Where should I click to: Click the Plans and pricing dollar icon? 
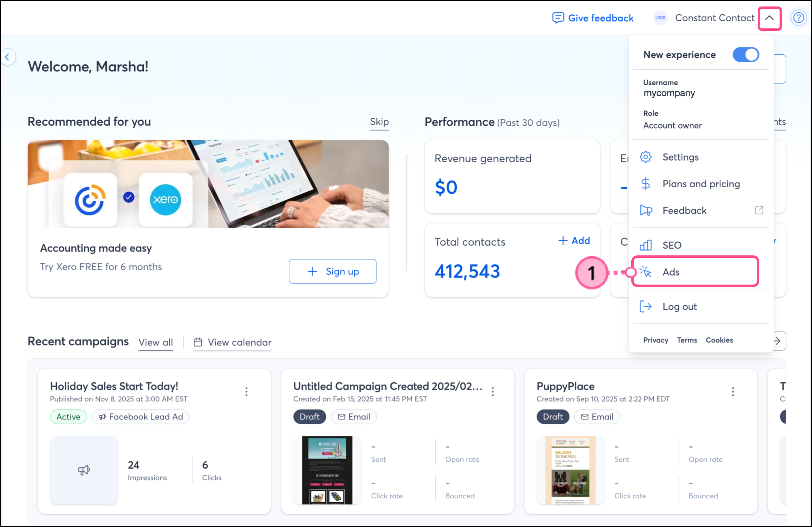645,184
